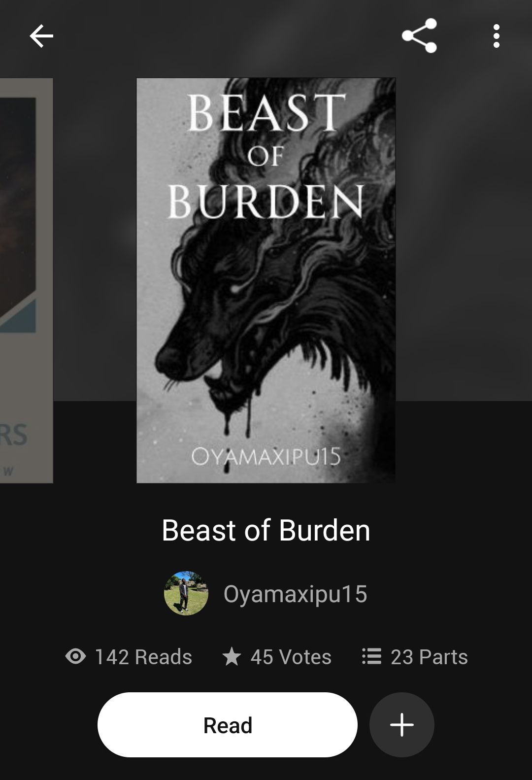View the 23 Parts table of contents
Image resolution: width=532 pixels, height=780 pixels.
[x=429, y=657]
